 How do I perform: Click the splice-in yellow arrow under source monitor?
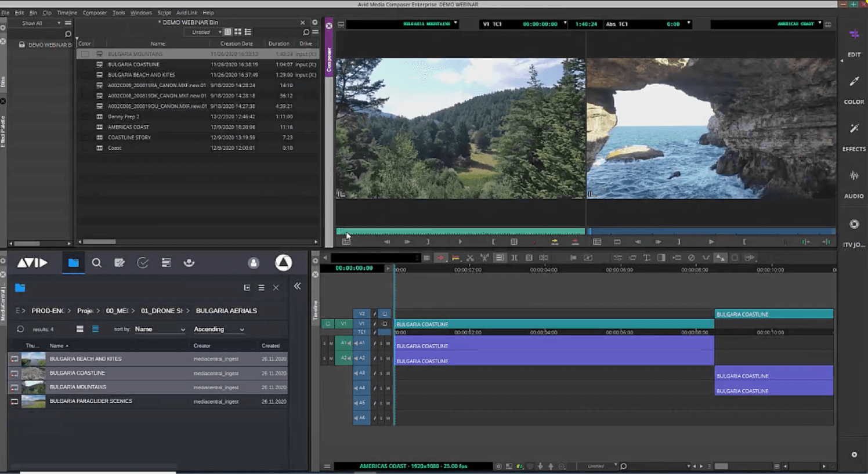[x=555, y=241]
